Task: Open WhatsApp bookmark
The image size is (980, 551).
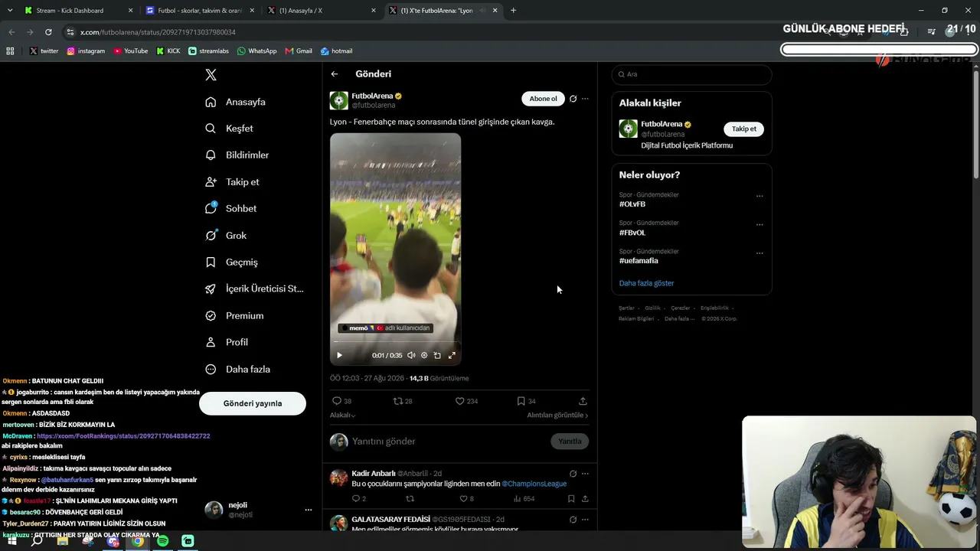Action: click(256, 51)
